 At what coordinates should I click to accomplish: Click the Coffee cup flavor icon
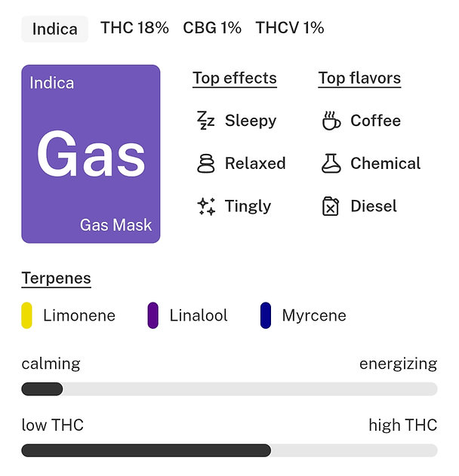(331, 121)
